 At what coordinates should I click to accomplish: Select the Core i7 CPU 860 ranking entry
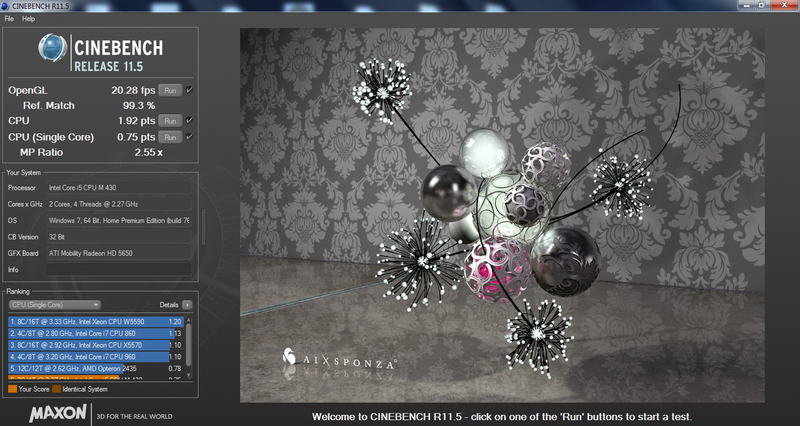point(95,334)
